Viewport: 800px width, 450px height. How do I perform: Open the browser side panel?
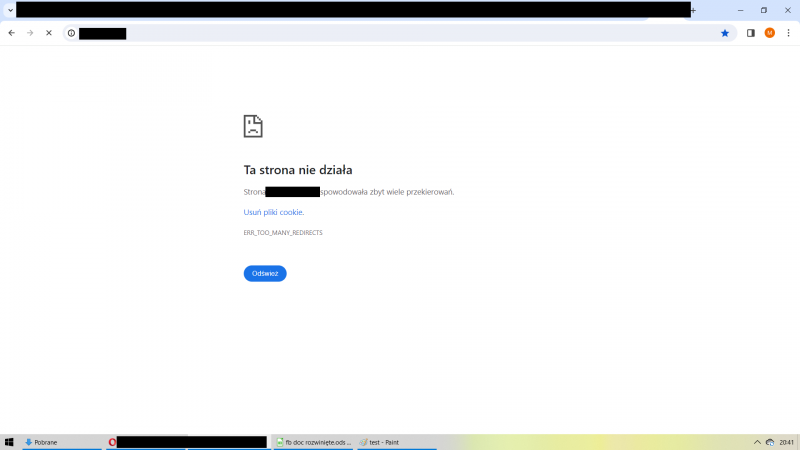pos(751,33)
